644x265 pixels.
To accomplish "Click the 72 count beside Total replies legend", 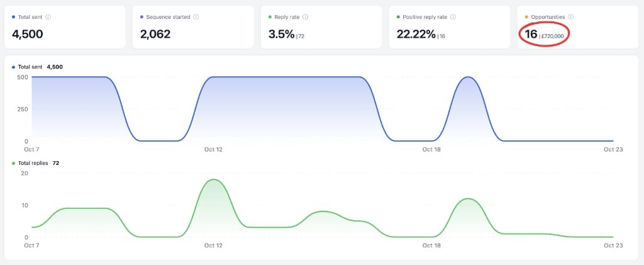I will pyautogui.click(x=56, y=163).
